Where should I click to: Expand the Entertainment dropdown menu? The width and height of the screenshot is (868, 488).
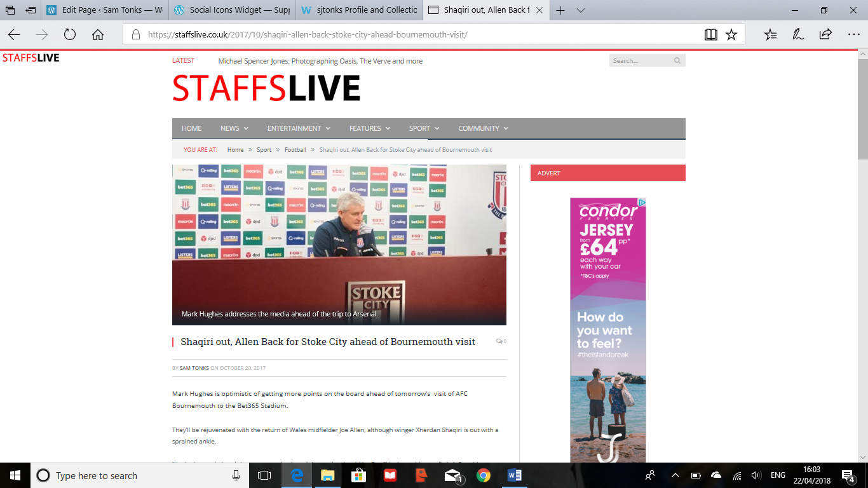pos(299,128)
